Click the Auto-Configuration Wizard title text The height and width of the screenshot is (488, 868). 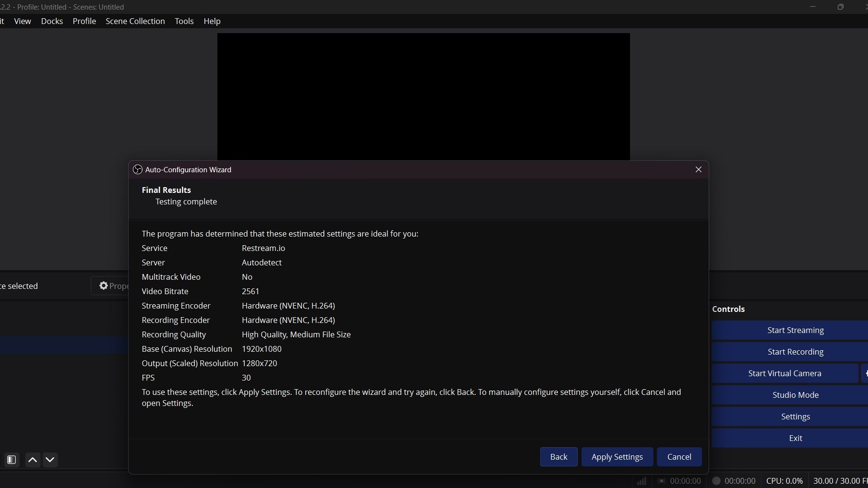pos(188,169)
